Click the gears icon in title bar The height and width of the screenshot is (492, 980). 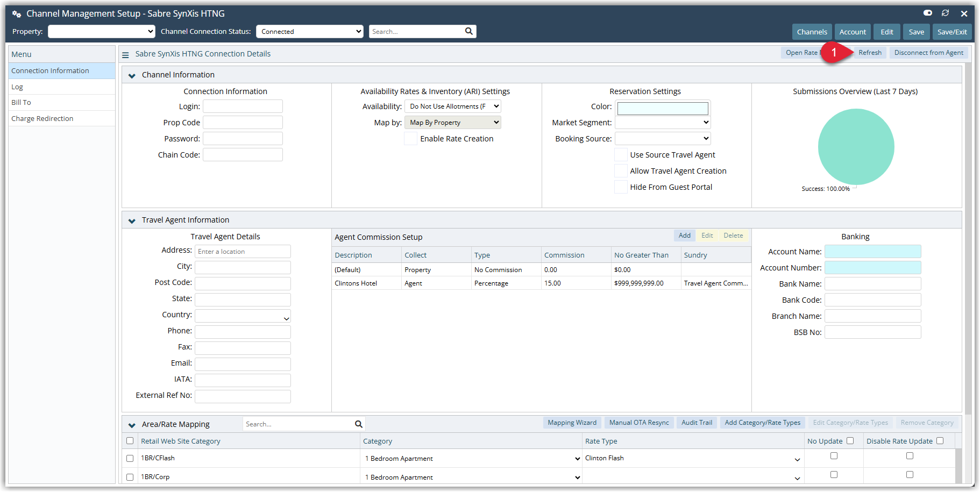click(x=17, y=14)
